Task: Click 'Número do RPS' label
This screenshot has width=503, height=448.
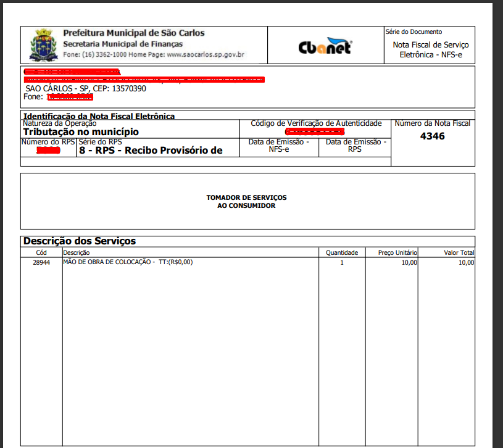Action: click(x=48, y=142)
